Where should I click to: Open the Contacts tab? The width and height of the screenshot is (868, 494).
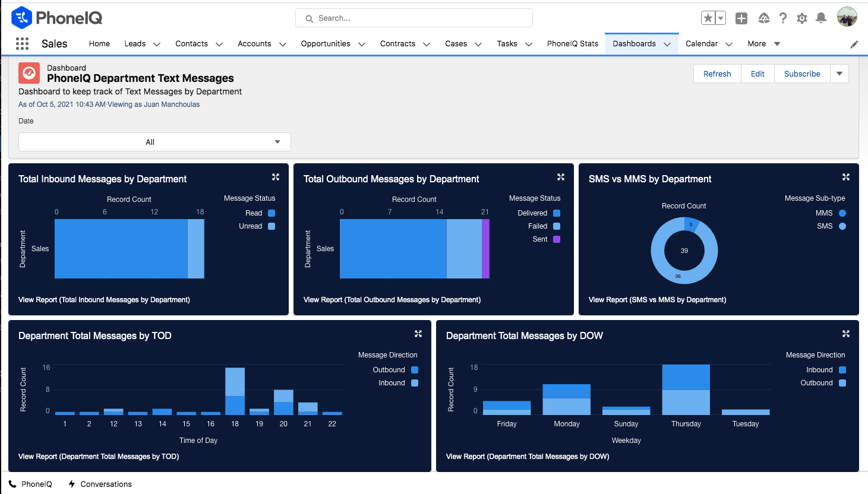point(191,44)
